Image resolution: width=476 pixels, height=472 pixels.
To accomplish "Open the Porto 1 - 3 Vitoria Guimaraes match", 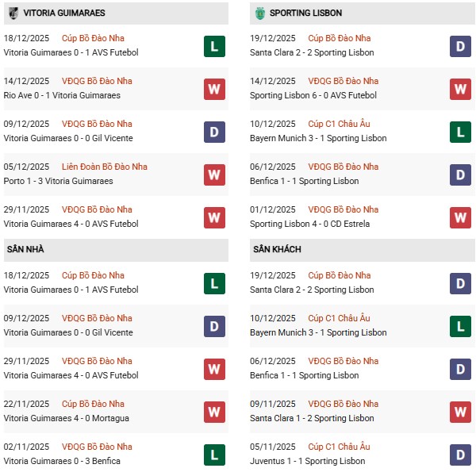I will click(58, 181).
